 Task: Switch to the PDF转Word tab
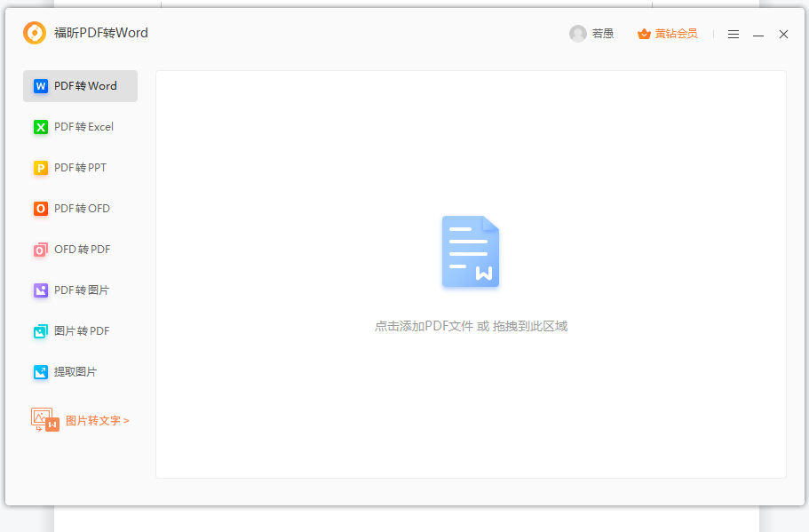[85, 85]
